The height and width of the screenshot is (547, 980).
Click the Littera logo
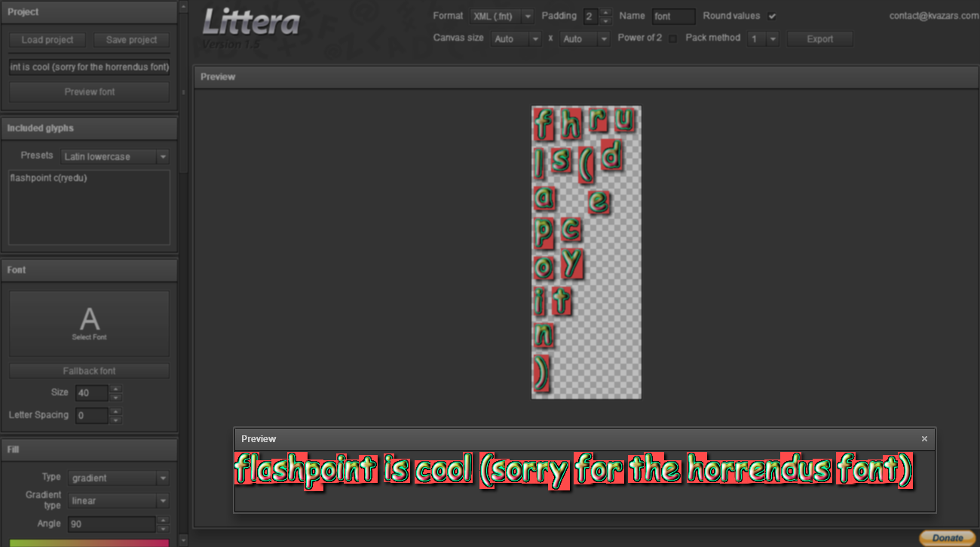[251, 23]
